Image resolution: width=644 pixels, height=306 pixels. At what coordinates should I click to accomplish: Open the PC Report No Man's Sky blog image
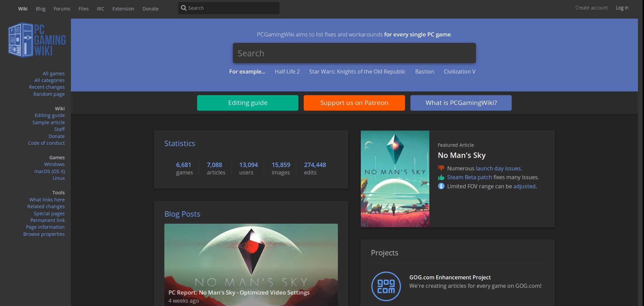click(251, 265)
